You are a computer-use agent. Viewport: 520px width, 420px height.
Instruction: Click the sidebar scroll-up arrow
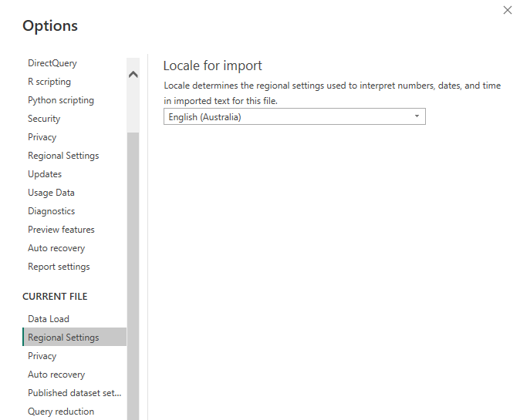click(x=133, y=74)
